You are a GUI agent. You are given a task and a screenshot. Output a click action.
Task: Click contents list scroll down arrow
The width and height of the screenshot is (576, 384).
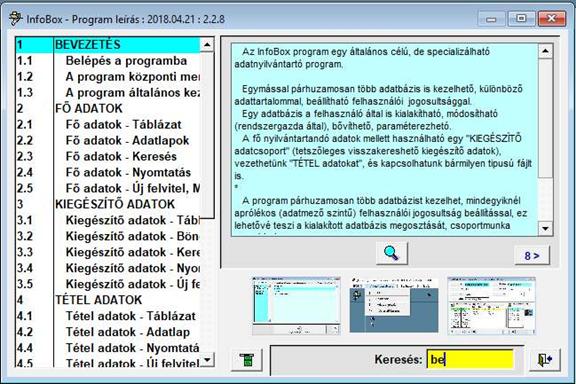pos(207,359)
